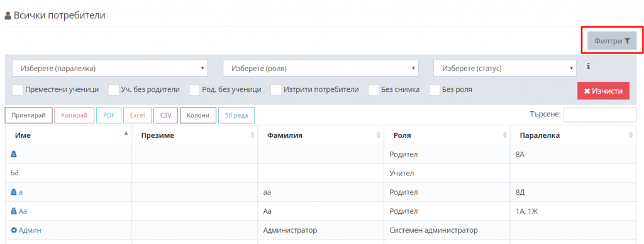Click the gear icon next to Админ

pyautogui.click(x=14, y=230)
